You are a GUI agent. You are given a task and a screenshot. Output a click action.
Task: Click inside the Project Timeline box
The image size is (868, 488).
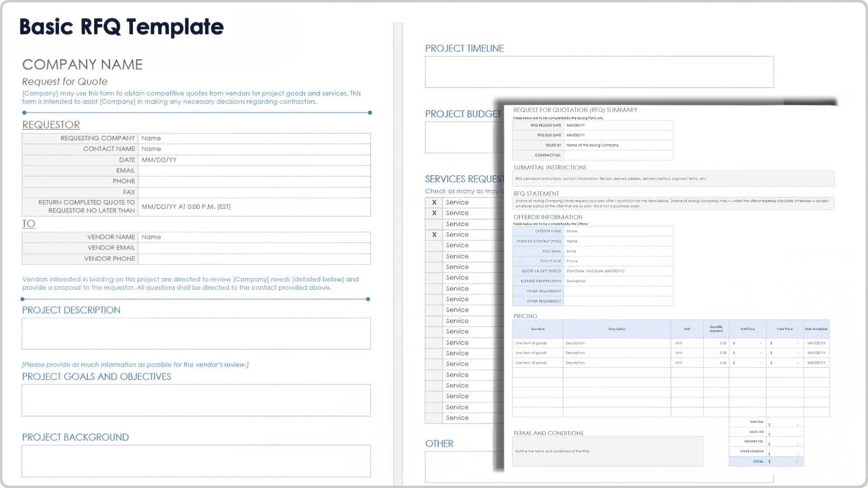point(599,72)
